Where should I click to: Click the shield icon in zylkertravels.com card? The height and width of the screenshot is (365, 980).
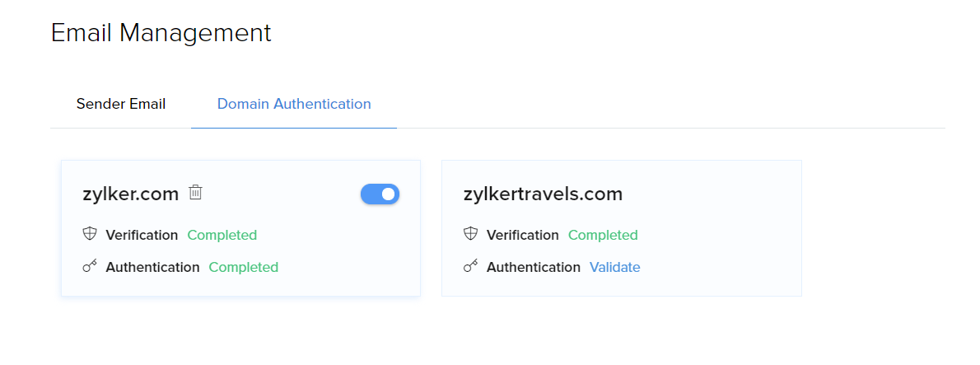[x=470, y=234]
